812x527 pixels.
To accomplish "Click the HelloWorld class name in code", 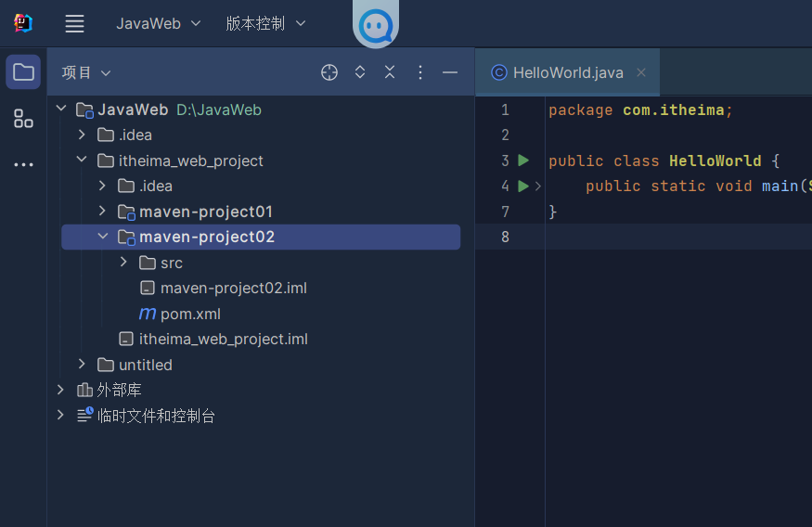I will click(x=715, y=161).
